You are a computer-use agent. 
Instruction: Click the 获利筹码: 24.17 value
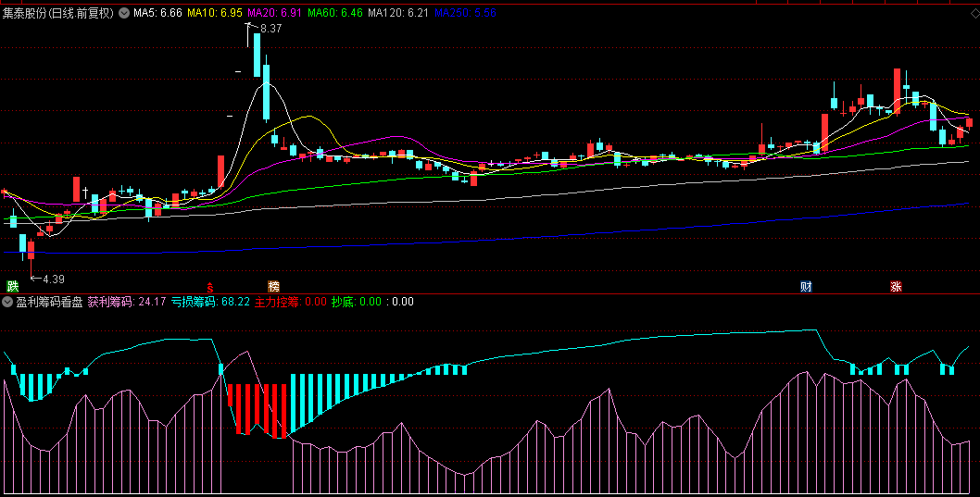(127, 303)
